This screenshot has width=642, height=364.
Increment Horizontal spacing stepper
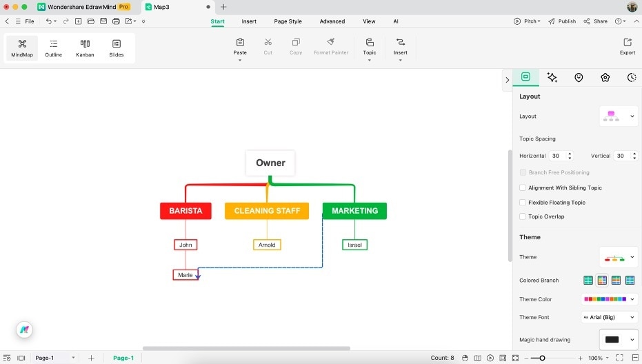point(570,154)
